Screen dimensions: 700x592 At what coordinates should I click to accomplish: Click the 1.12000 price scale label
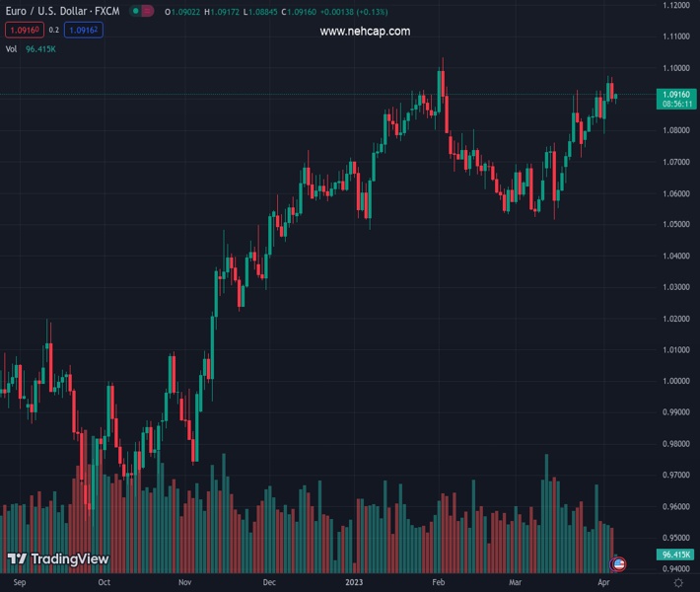tap(676, 6)
